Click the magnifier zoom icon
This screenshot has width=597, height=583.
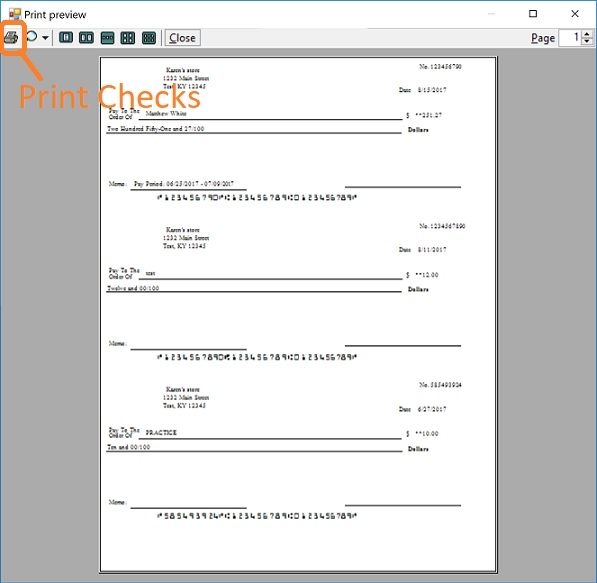pos(32,37)
